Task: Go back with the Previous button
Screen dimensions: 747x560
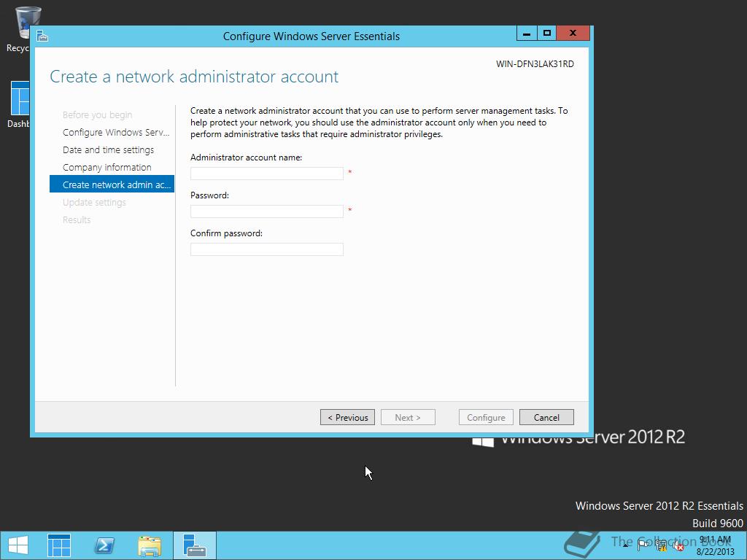Action: (x=347, y=417)
